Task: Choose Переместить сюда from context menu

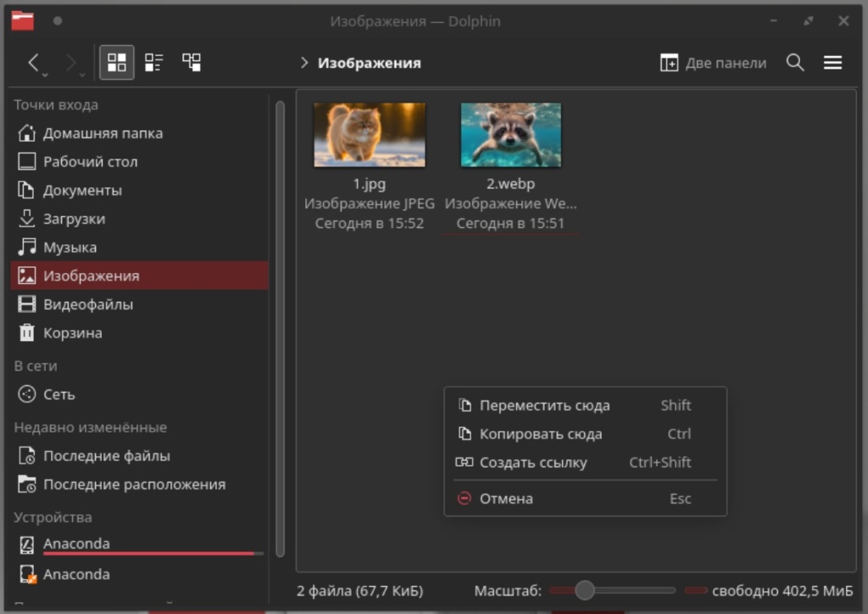Action: tap(544, 405)
